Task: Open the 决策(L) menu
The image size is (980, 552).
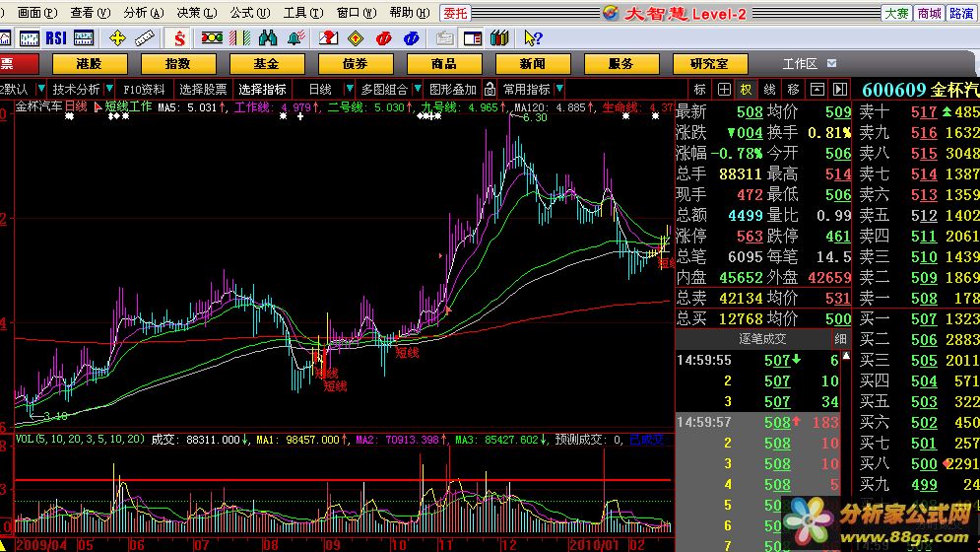Action: [x=196, y=13]
